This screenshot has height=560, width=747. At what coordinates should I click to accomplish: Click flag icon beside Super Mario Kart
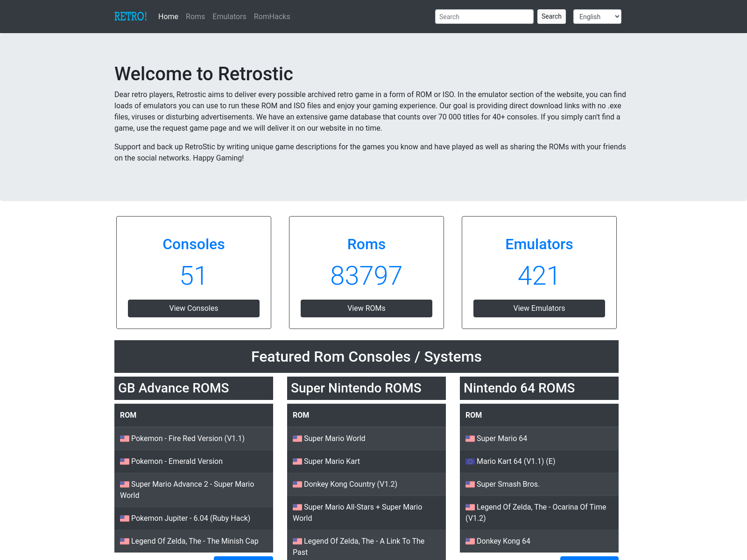click(x=297, y=462)
